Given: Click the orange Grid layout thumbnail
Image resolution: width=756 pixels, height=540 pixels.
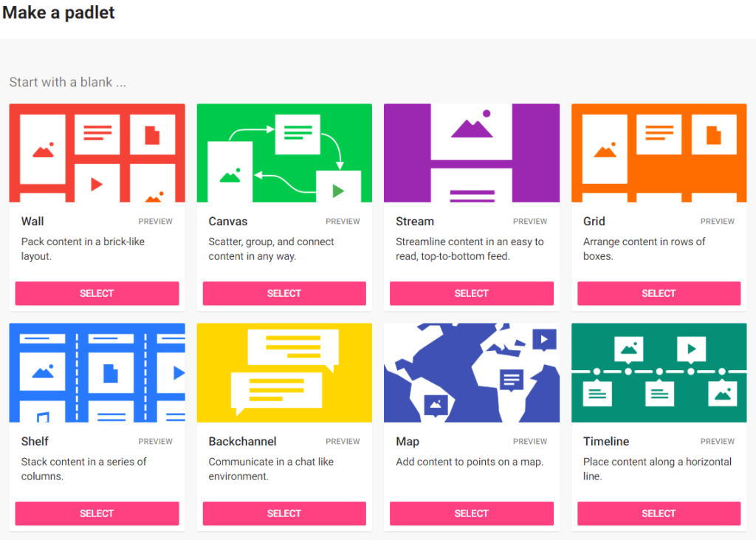Looking at the screenshot, I should point(659,153).
